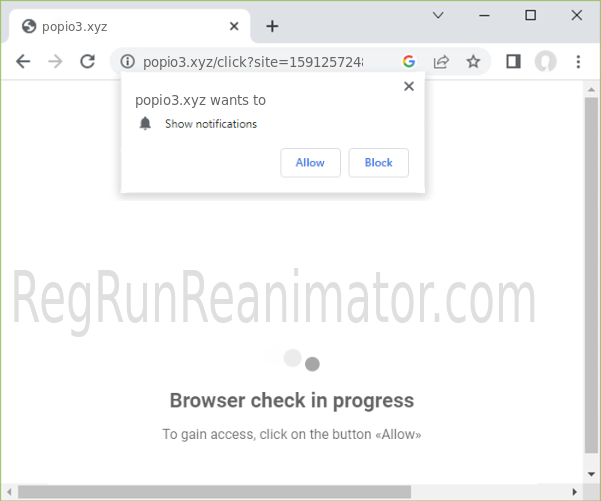The height and width of the screenshot is (501, 601).
Task: Click the Google icon in address bar
Action: [409, 61]
